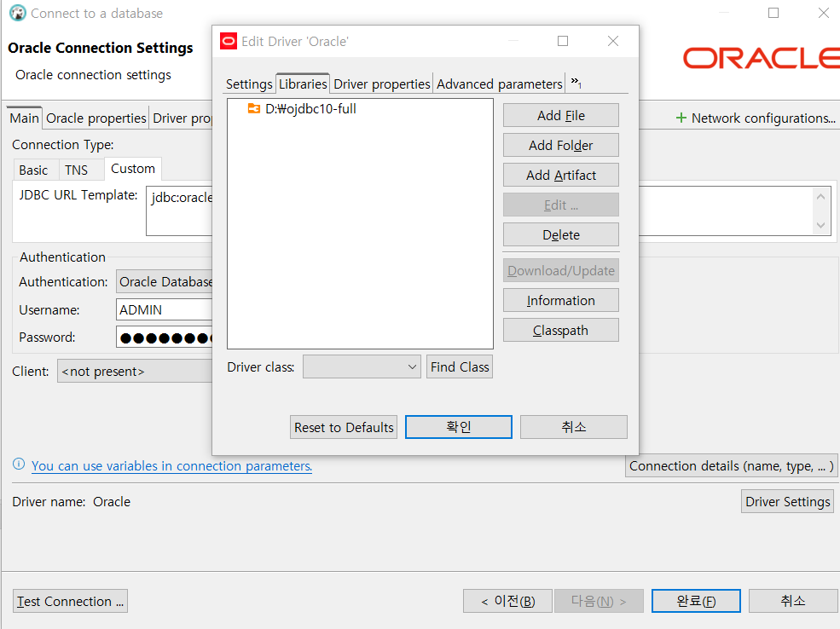Click the Add Artifact button

561,176
